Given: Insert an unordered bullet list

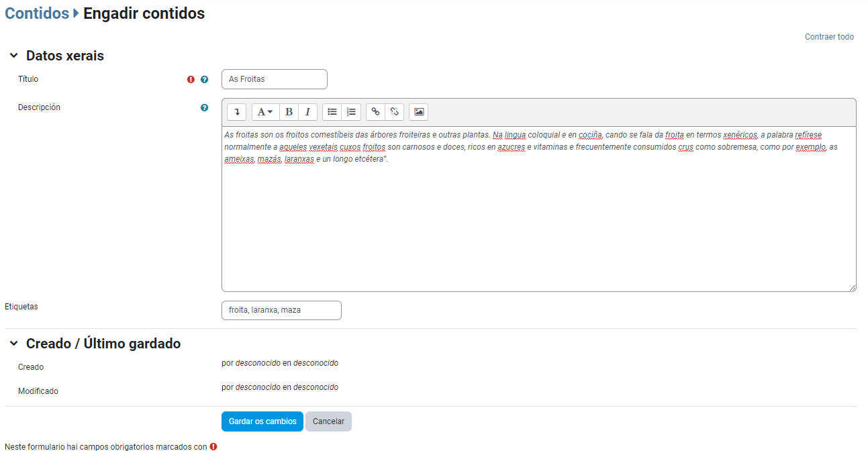Looking at the screenshot, I should coord(332,112).
